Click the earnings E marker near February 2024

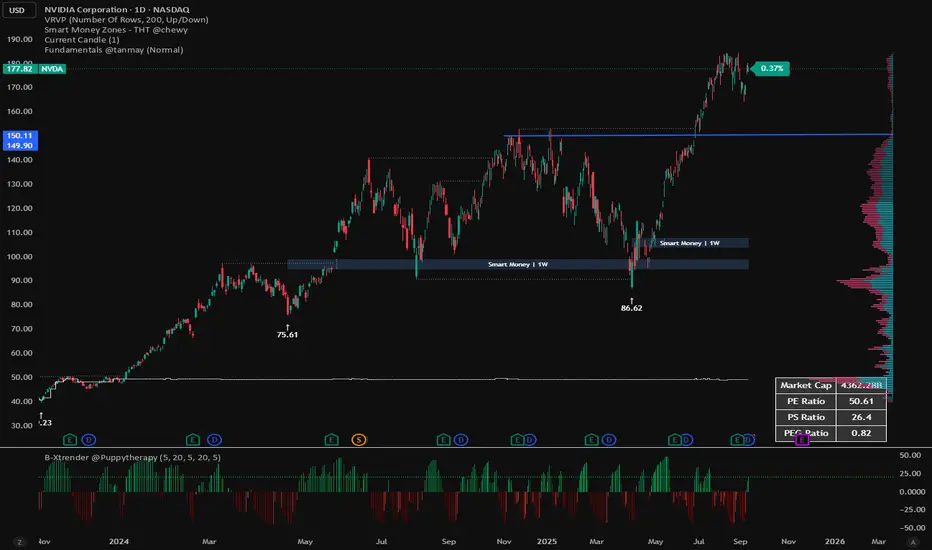[x=193, y=440]
